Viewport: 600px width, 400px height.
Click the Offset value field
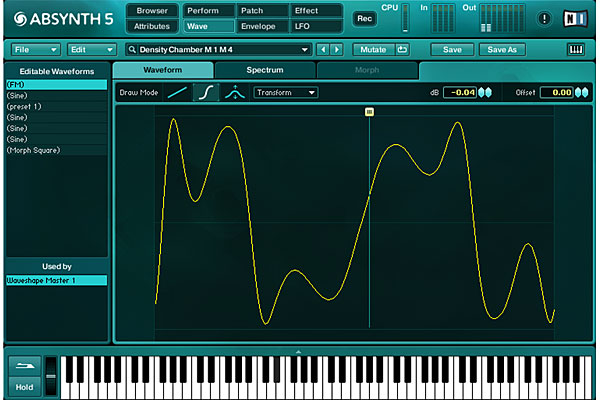557,92
